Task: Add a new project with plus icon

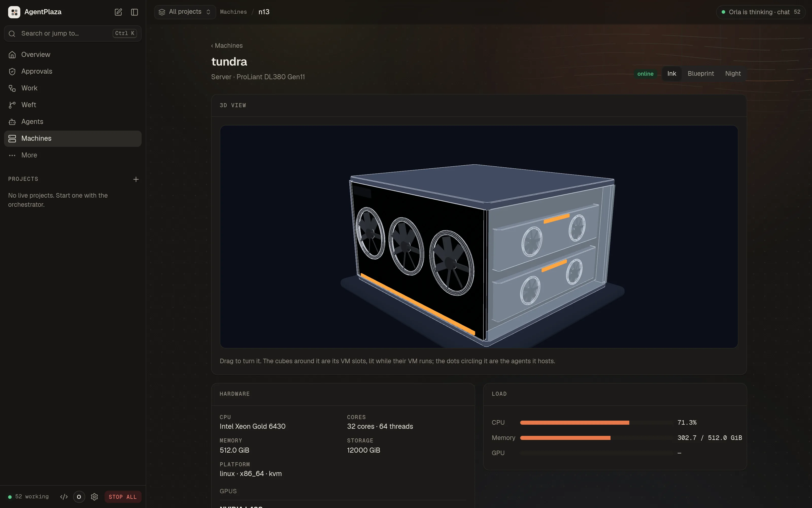Action: 136,179
